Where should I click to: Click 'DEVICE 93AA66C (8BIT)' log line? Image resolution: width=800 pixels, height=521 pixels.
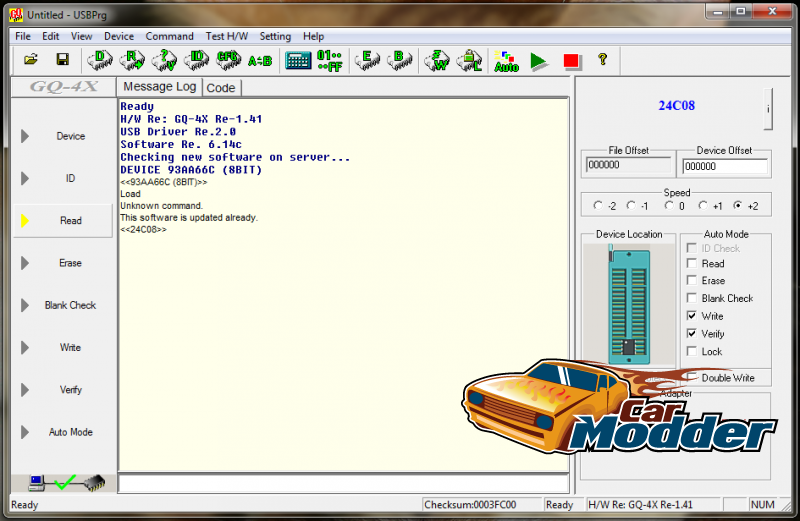[x=191, y=170]
